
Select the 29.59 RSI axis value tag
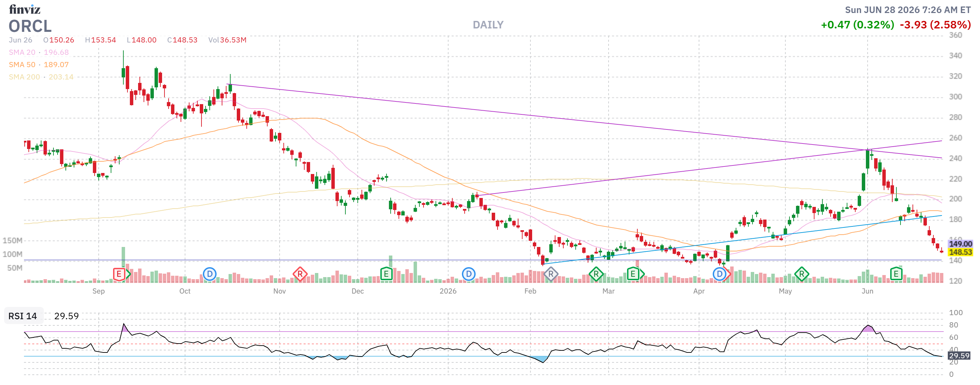[x=959, y=356]
